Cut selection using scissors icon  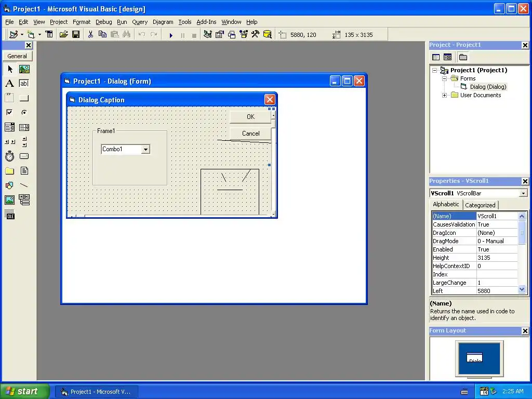pyautogui.click(x=90, y=34)
